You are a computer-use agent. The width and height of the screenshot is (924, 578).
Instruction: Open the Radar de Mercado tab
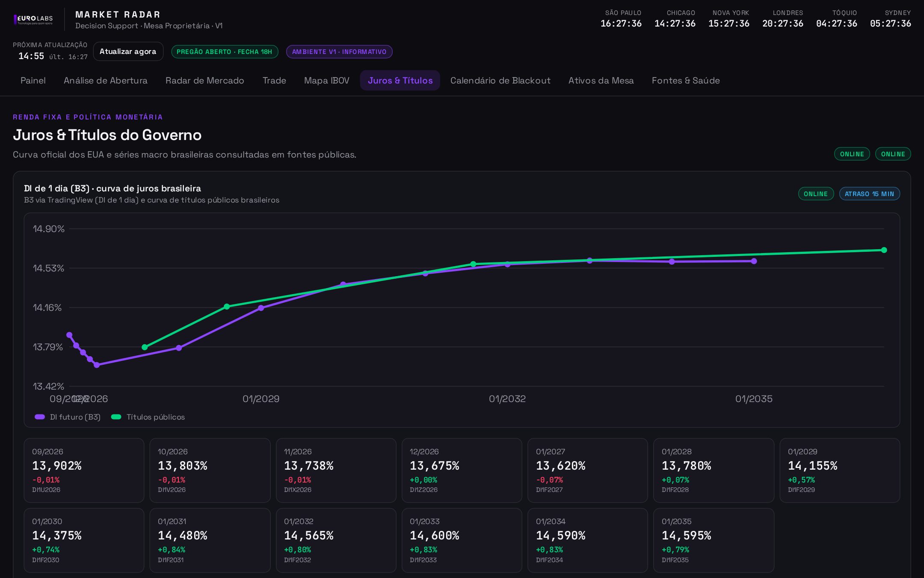pyautogui.click(x=205, y=80)
